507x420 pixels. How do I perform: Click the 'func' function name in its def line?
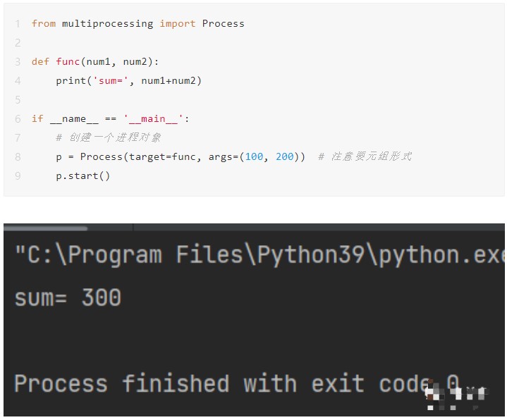(68, 62)
